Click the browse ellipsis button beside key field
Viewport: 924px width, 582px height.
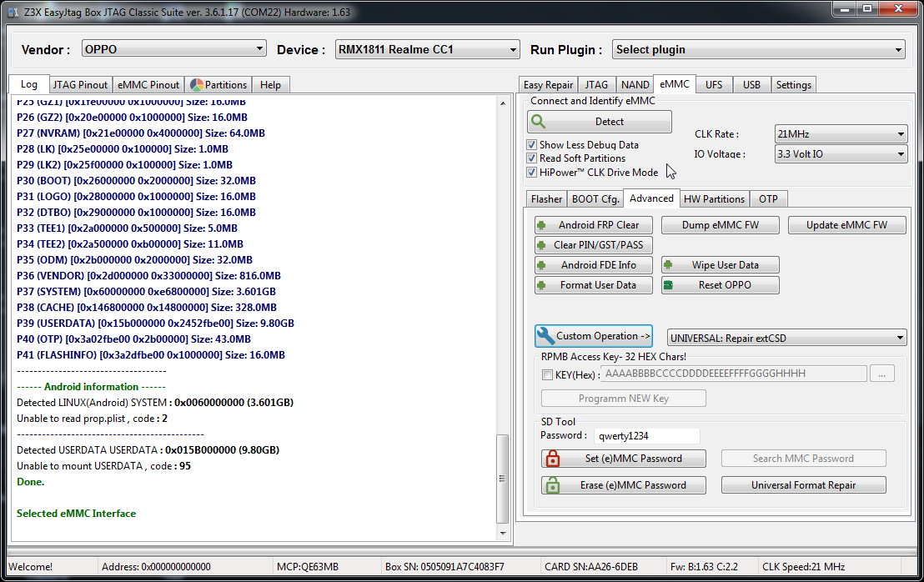pos(881,374)
